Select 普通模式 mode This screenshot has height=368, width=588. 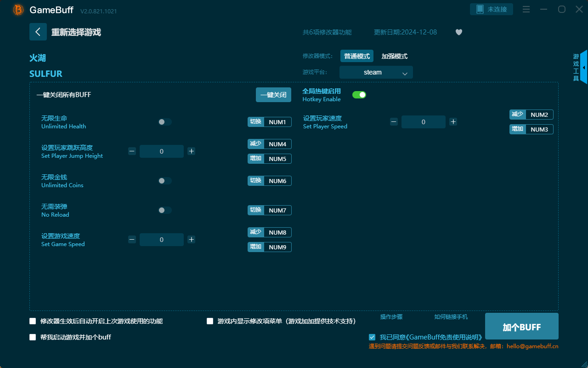356,56
